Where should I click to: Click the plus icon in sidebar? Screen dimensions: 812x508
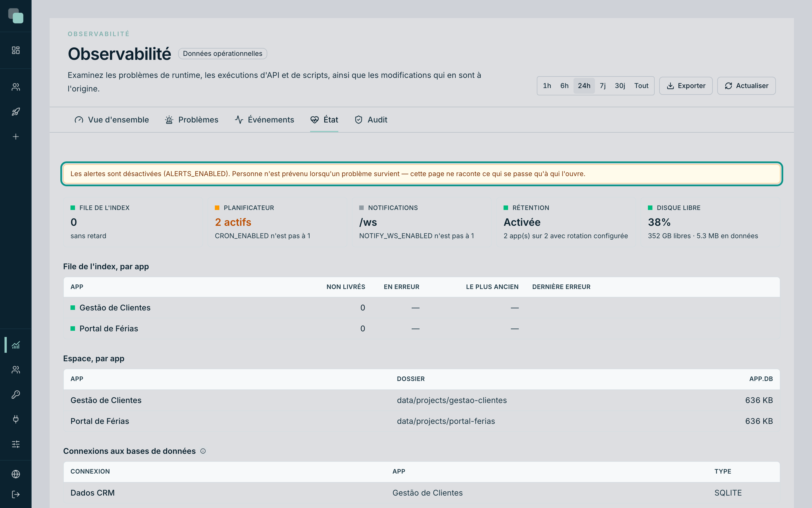click(16, 137)
